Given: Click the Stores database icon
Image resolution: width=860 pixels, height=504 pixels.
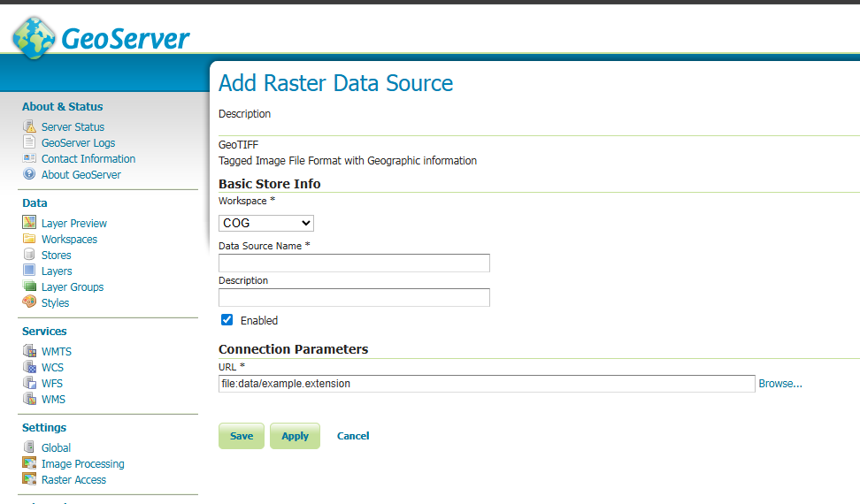Looking at the screenshot, I should [29, 255].
